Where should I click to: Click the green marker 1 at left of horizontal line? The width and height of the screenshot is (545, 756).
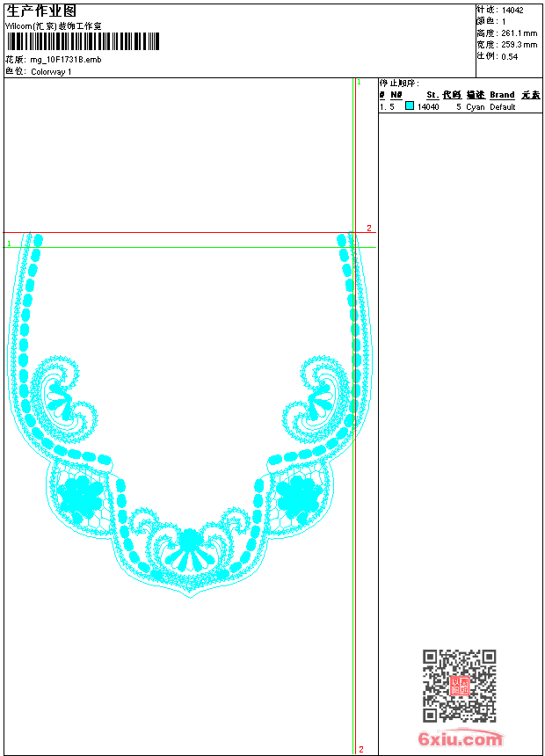click(9, 243)
